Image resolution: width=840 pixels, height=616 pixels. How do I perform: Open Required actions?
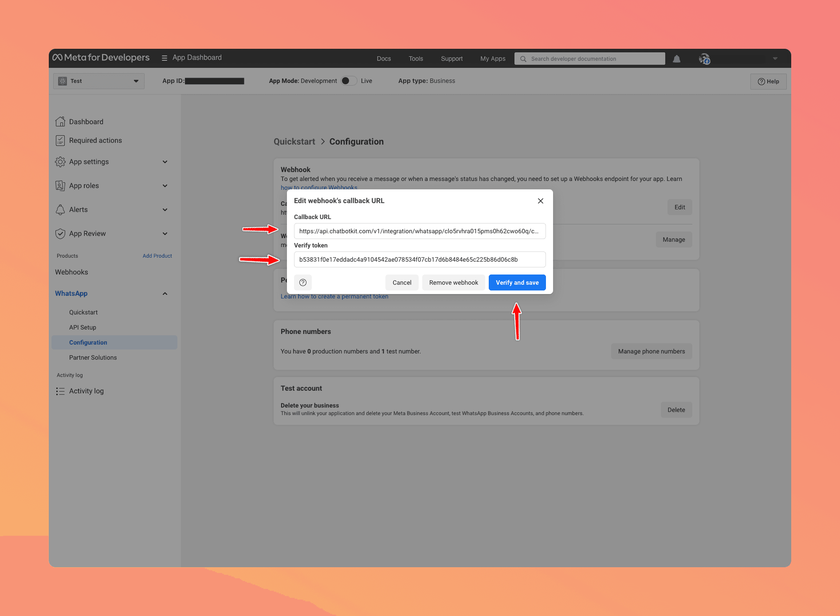pos(95,141)
